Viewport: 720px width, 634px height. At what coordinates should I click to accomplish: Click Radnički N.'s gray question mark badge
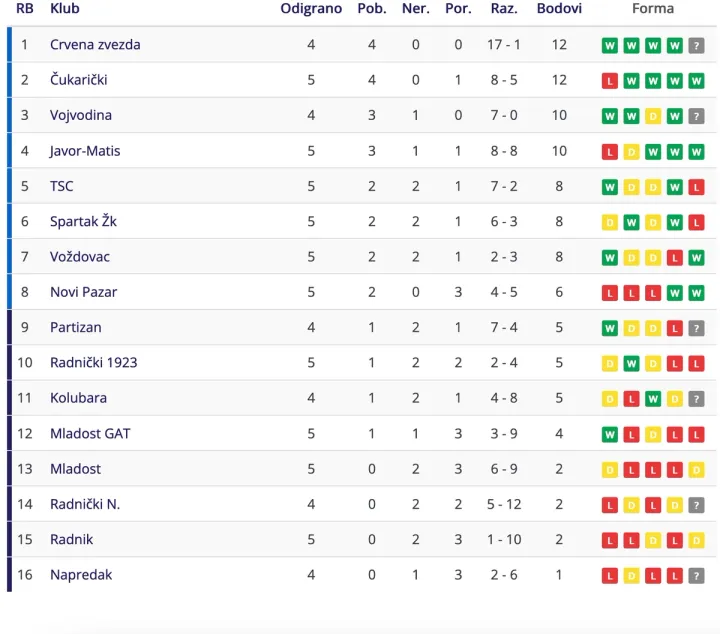click(x=697, y=505)
